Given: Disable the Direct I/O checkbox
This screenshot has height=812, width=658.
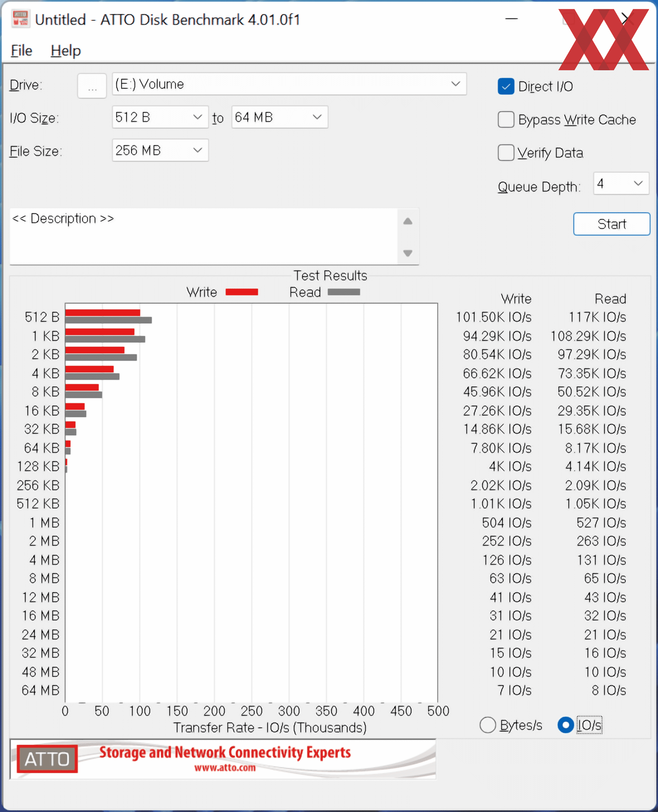Looking at the screenshot, I should (x=505, y=86).
